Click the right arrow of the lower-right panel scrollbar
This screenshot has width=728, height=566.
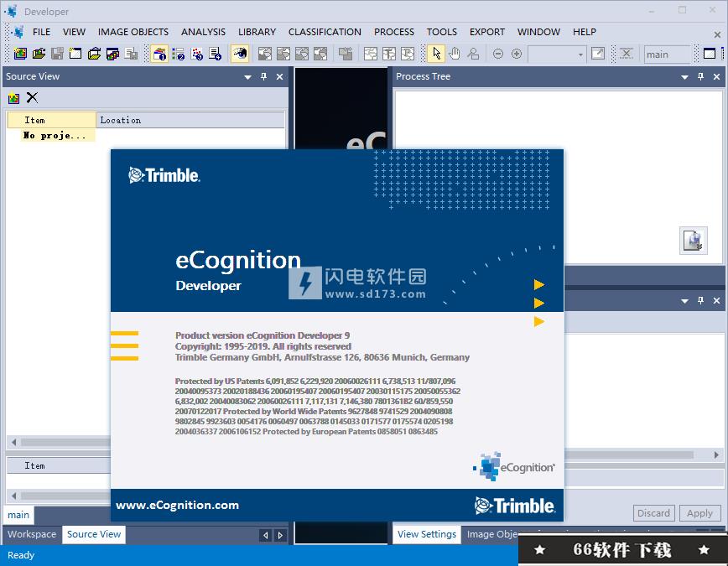[716, 455]
